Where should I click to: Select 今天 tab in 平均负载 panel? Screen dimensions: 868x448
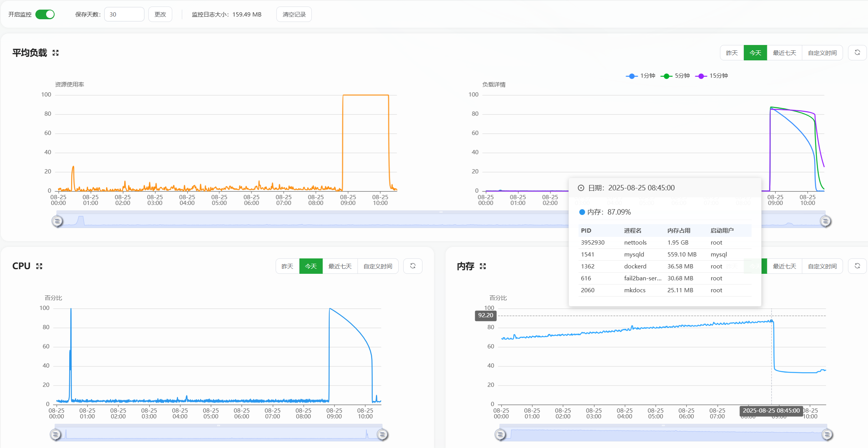point(755,53)
